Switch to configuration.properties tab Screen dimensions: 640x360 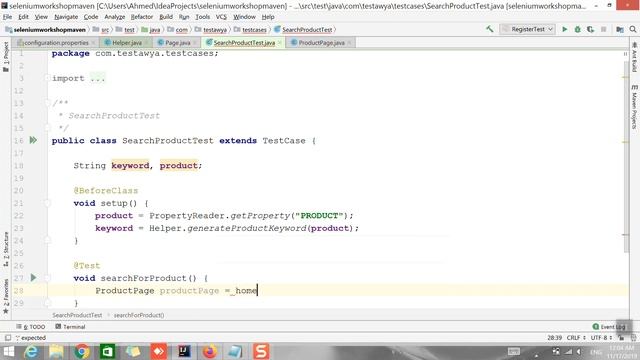56,42
